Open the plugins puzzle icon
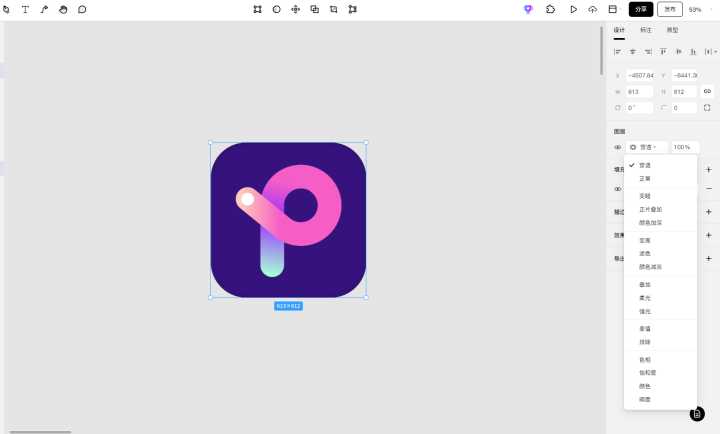 tap(551, 9)
